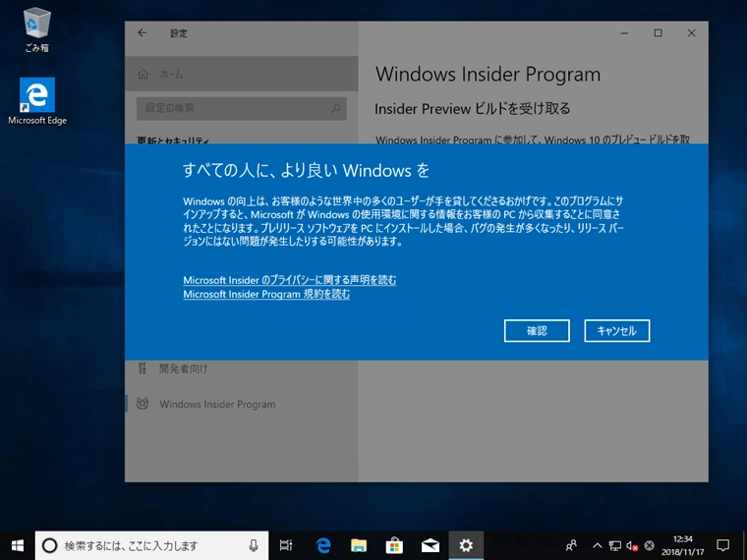
Task: Click the magnifier icon in the settings search box
Action: click(x=336, y=108)
